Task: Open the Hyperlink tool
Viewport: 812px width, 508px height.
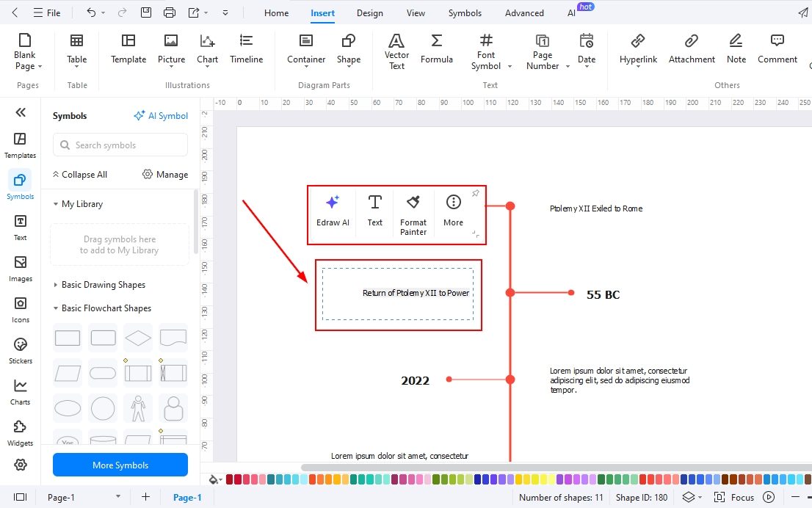Action: (637, 51)
